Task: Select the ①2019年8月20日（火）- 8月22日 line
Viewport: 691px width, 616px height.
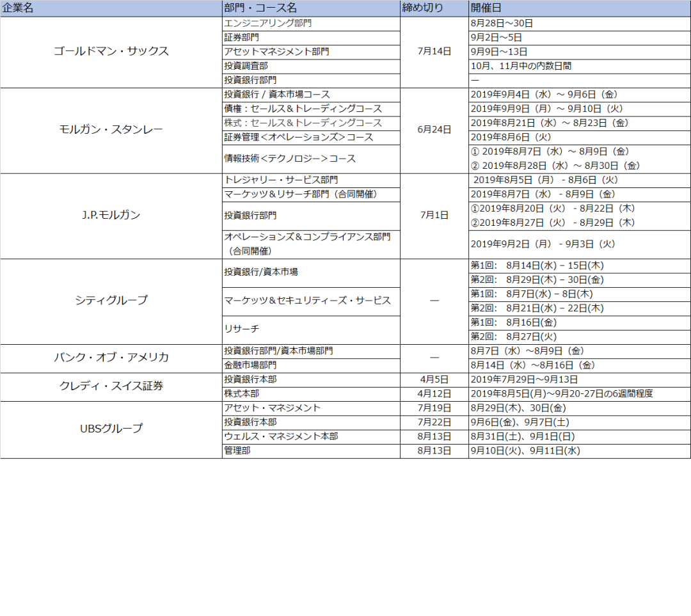Action: click(553, 209)
